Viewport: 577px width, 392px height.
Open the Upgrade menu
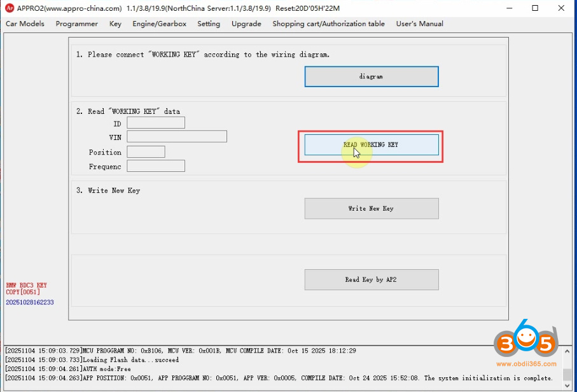point(246,24)
